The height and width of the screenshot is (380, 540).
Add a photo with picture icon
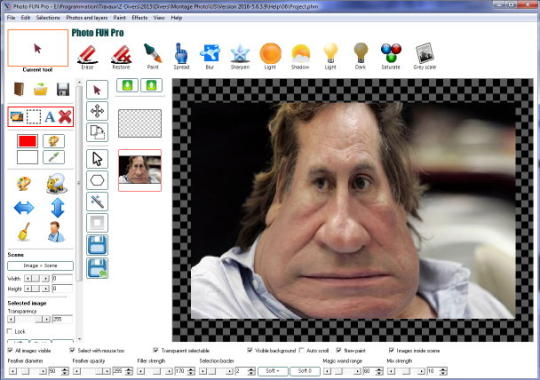click(x=17, y=117)
